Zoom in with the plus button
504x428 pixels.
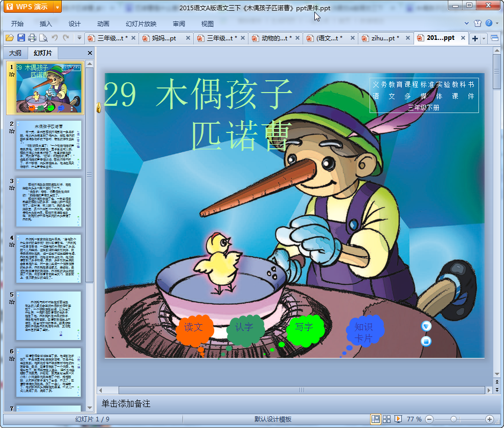click(x=490, y=419)
